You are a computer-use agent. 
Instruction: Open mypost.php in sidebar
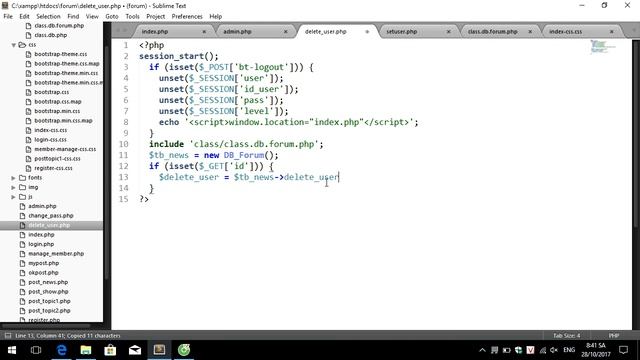click(43, 263)
